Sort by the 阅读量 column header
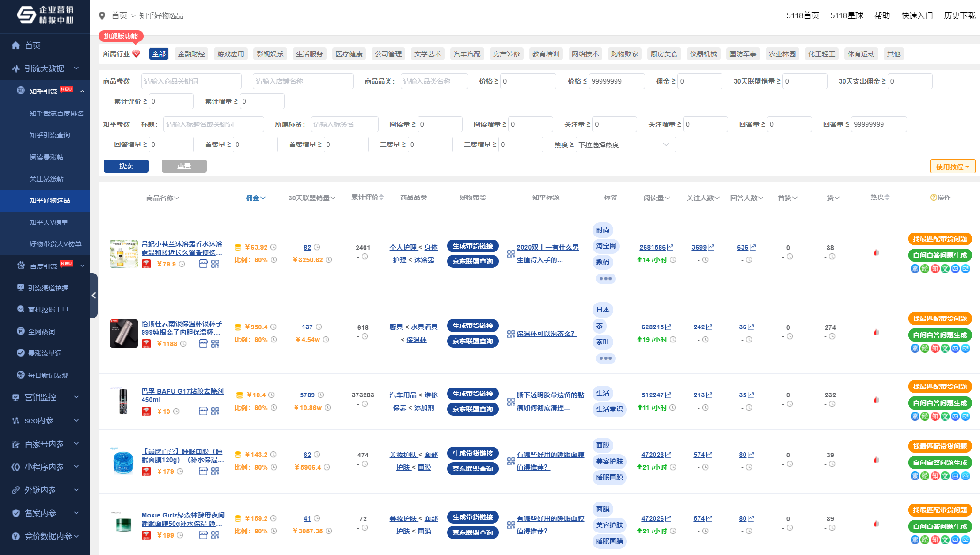Viewport: 980px width, 555px height. [657, 198]
